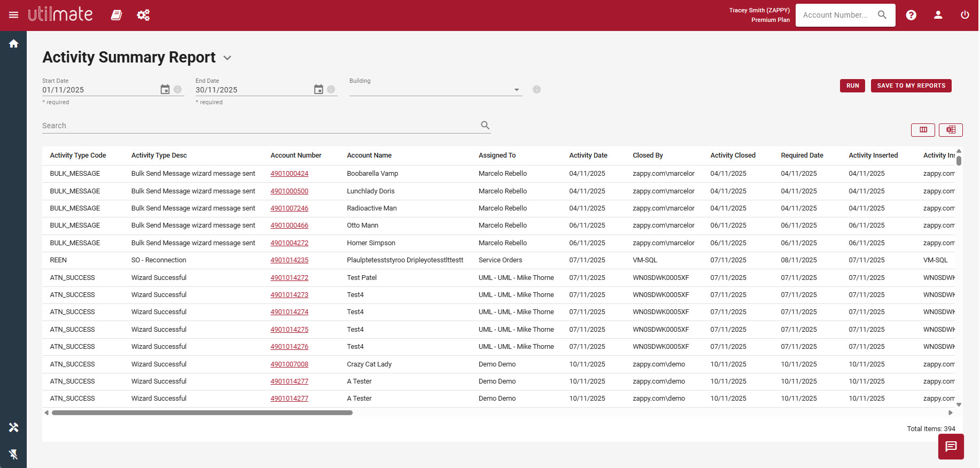Select the 'Boobarella Vamp' account name cell
The height and width of the screenshot is (468, 980).
coord(372,174)
